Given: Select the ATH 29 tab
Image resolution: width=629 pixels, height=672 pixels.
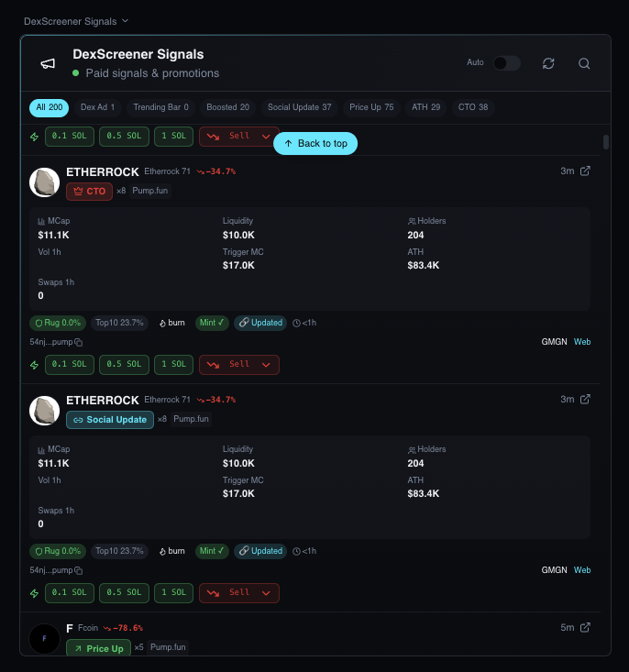Looking at the screenshot, I should tap(425, 107).
